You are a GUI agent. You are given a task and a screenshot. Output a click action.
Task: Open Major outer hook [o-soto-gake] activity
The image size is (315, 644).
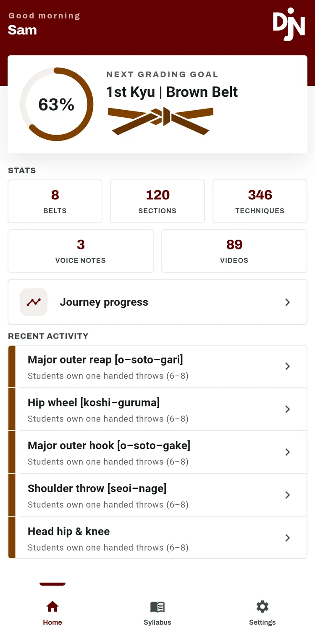coord(157,452)
